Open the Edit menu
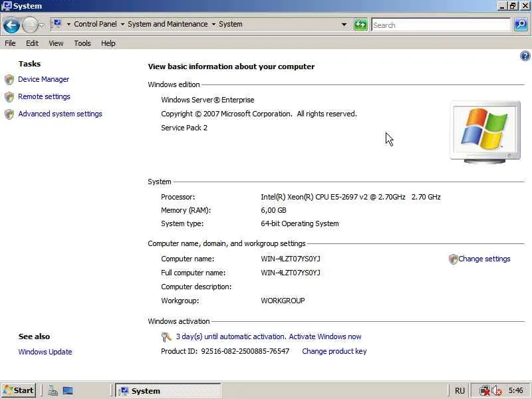The height and width of the screenshot is (399, 532). tap(32, 43)
